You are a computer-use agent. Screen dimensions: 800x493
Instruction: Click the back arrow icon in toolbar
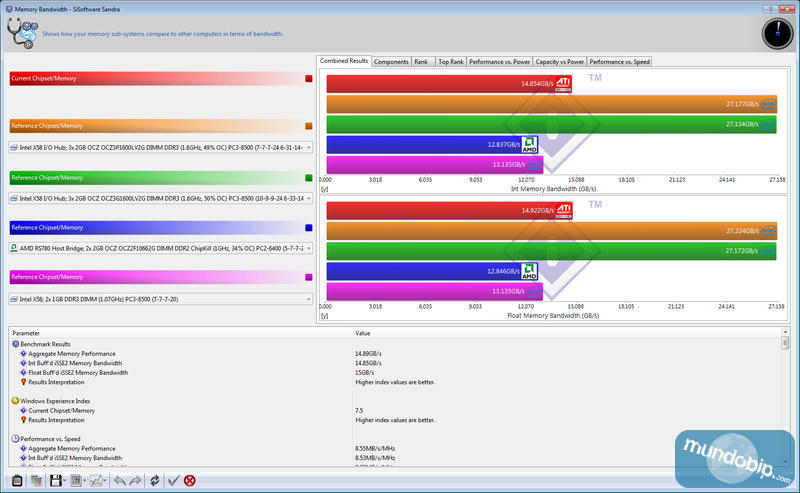[x=119, y=480]
